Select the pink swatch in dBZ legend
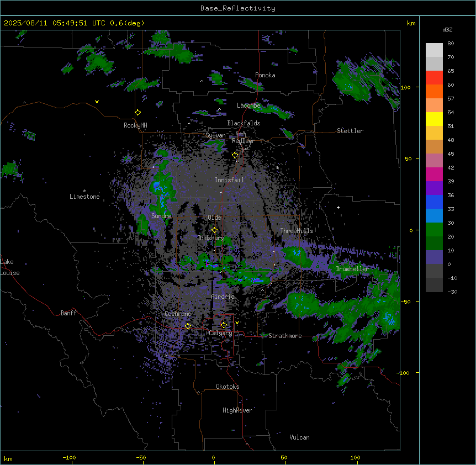 click(434, 161)
